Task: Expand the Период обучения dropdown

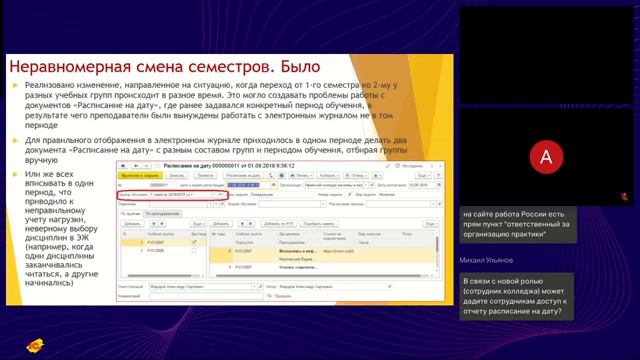Action: point(214,195)
